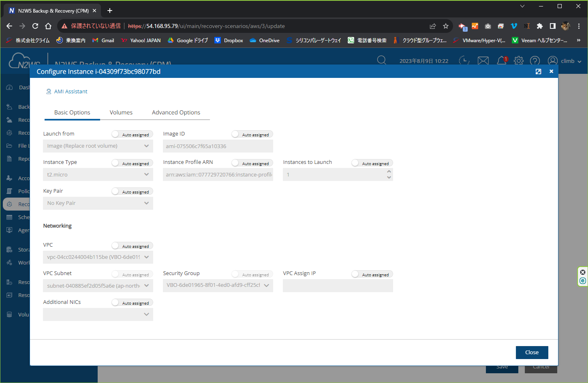Decrease Instances to Launch with down arrow
This screenshot has width=588, height=383.
pyautogui.click(x=389, y=177)
